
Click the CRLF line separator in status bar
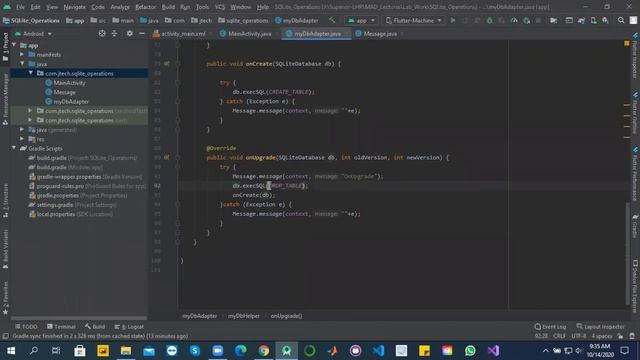tap(559, 336)
